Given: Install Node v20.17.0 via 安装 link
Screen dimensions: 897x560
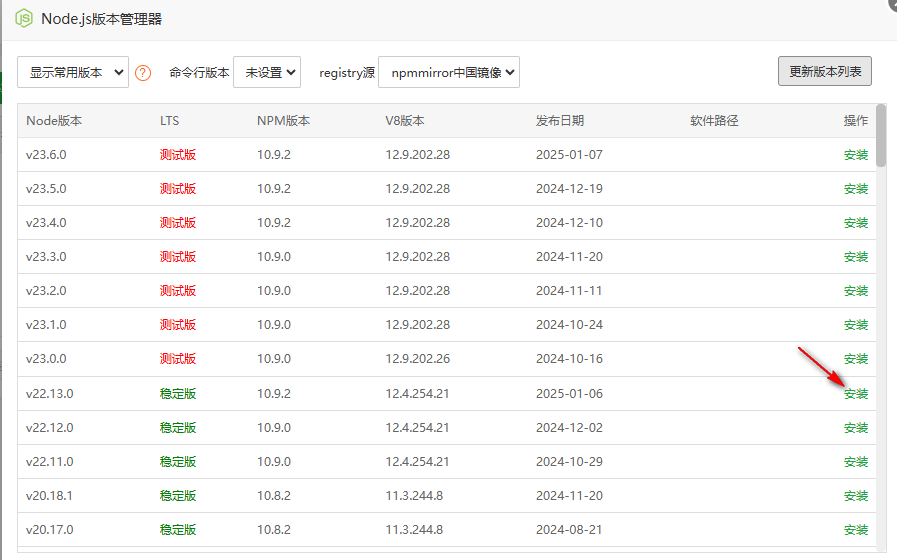Looking at the screenshot, I should click(856, 530).
